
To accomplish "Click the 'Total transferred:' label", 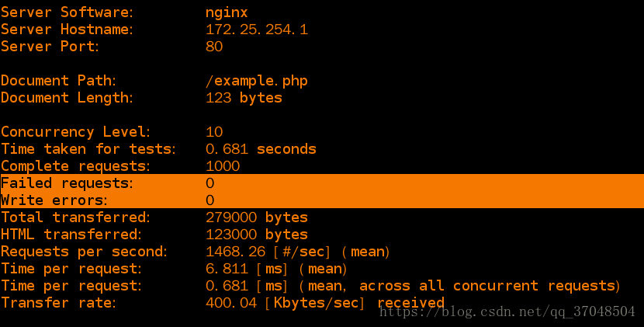I will click(75, 217).
